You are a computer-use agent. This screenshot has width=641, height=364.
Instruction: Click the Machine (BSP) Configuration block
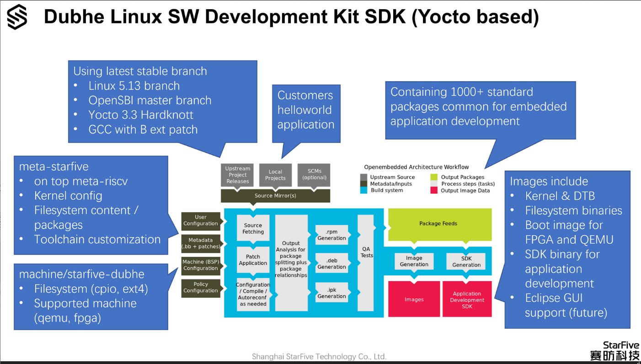[x=201, y=265]
